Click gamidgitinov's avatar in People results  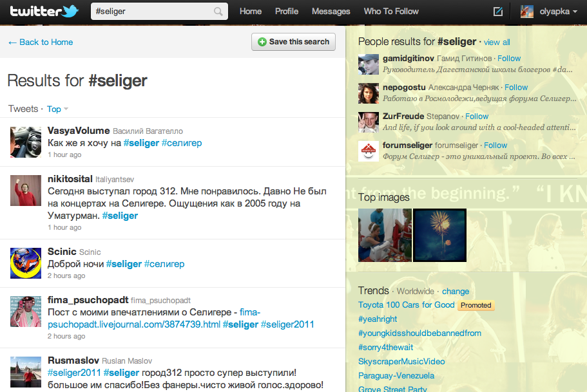pyautogui.click(x=369, y=64)
